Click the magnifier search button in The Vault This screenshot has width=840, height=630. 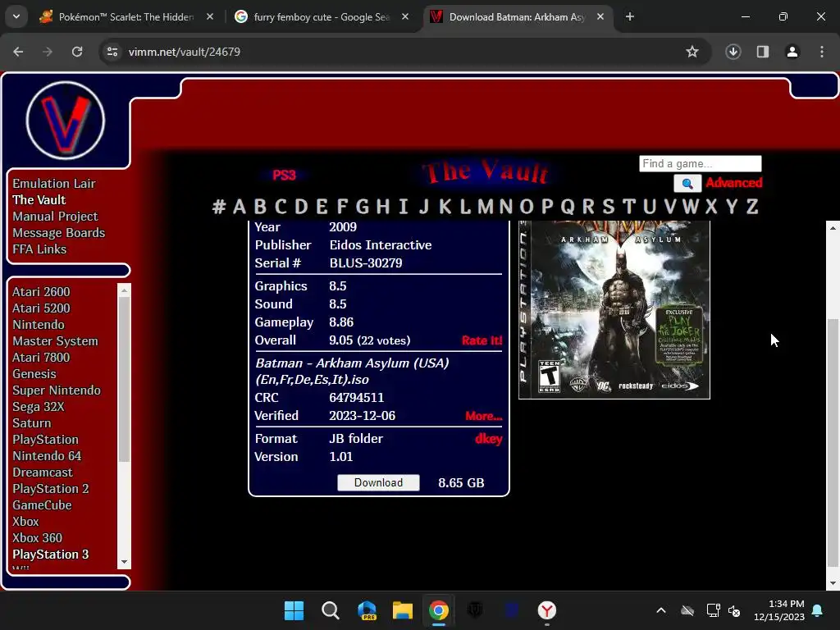(x=687, y=184)
